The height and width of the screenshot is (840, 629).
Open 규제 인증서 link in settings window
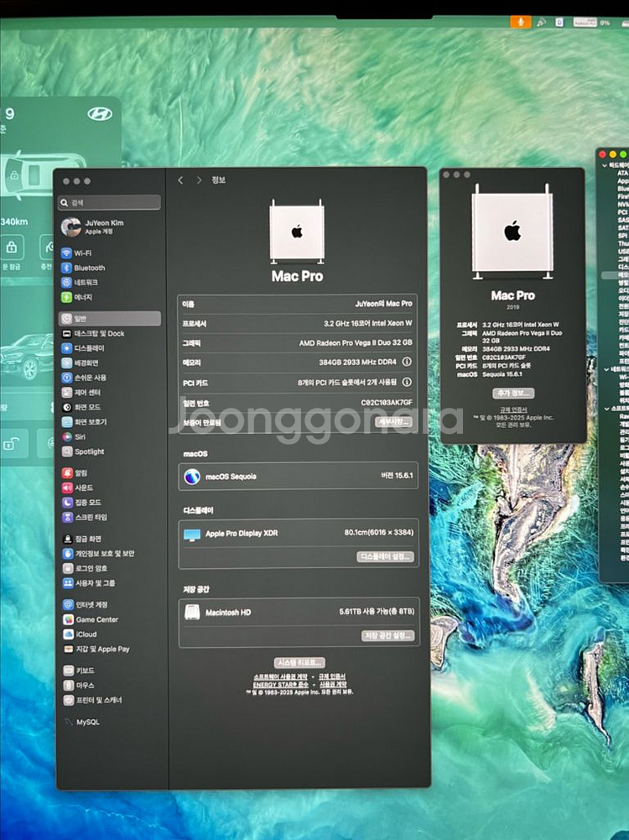pyautogui.click(x=332, y=676)
